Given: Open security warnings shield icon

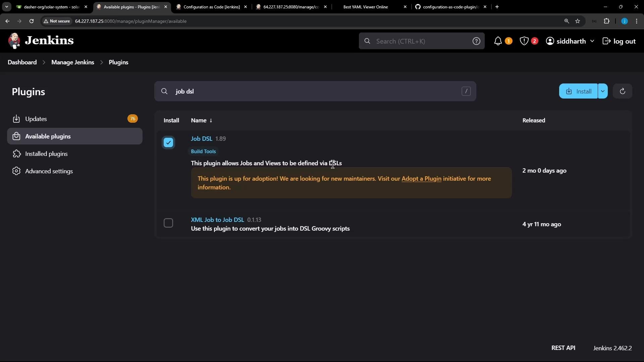Looking at the screenshot, I should pyautogui.click(x=524, y=41).
